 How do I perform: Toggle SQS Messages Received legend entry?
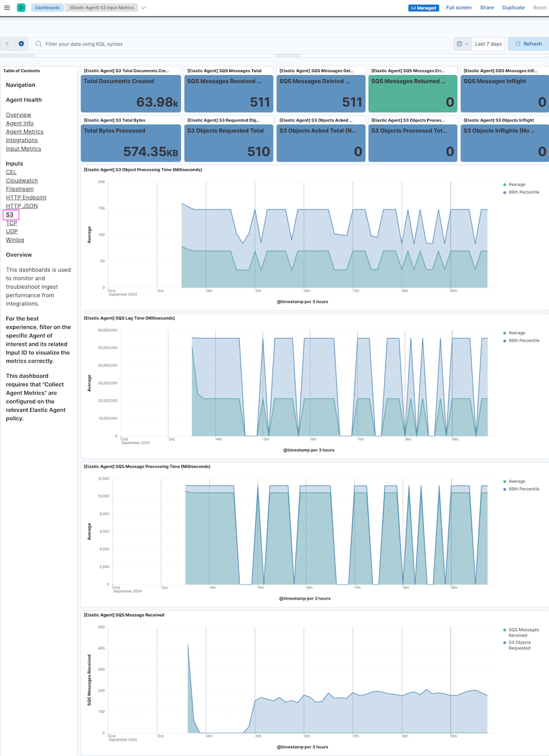(x=522, y=632)
